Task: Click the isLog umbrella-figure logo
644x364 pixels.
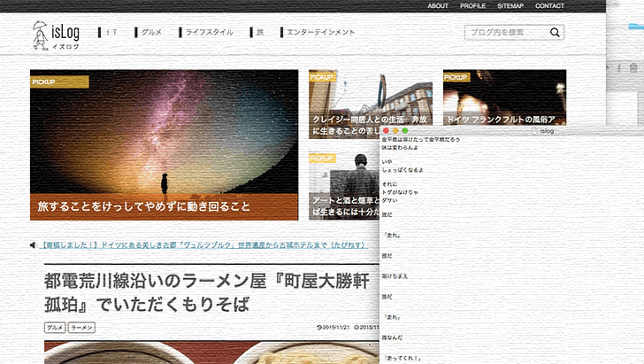Action: pos(56,35)
